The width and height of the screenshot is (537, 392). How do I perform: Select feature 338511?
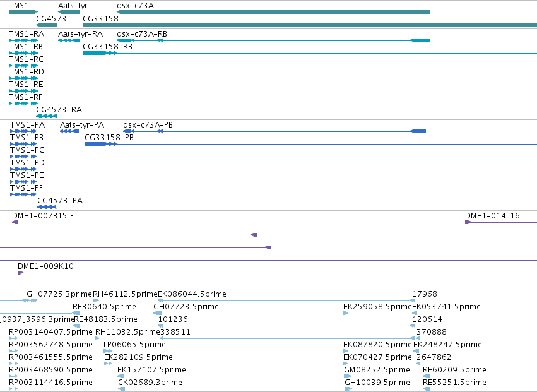(175, 332)
